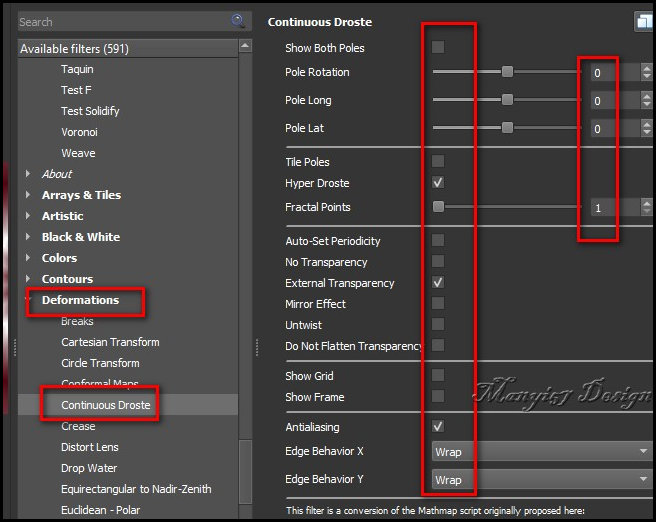Toggle the Show Both Poles checkbox
Screen dimensions: 656x522
[x=438, y=47]
